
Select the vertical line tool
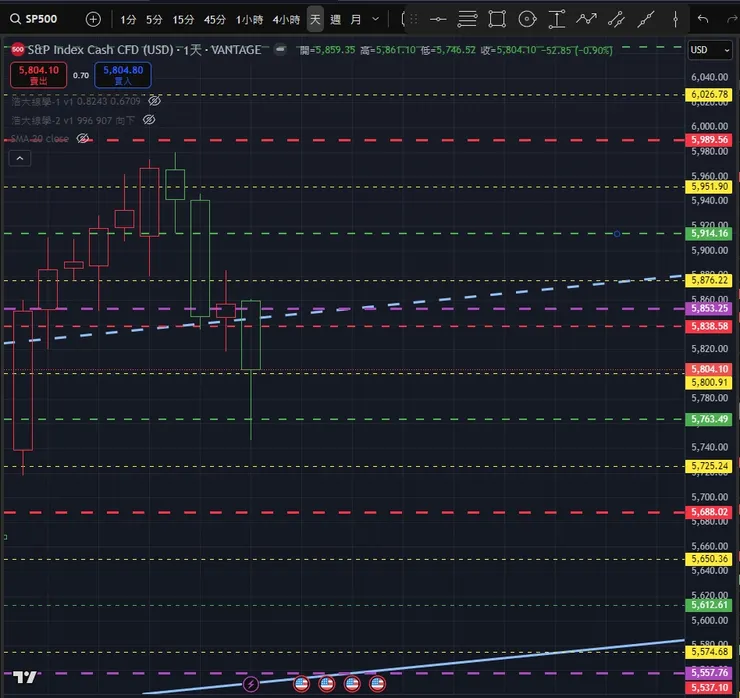(675, 19)
